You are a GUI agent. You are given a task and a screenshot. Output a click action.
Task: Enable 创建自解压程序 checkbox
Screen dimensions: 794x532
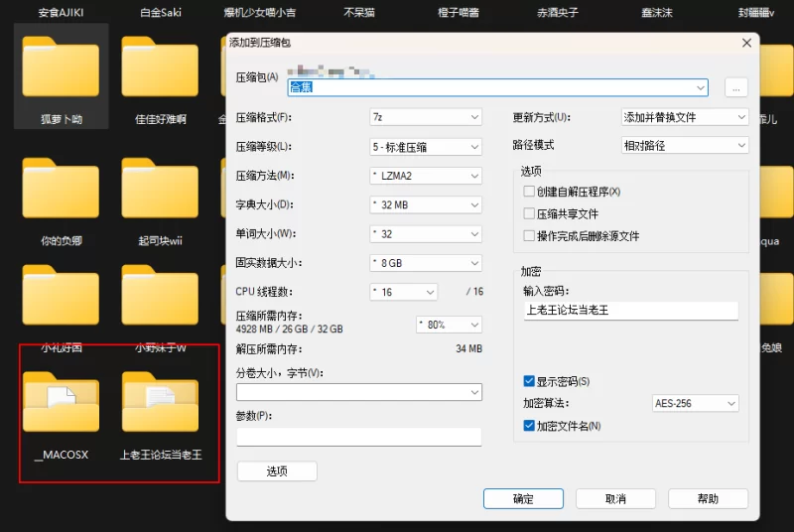[x=529, y=192]
